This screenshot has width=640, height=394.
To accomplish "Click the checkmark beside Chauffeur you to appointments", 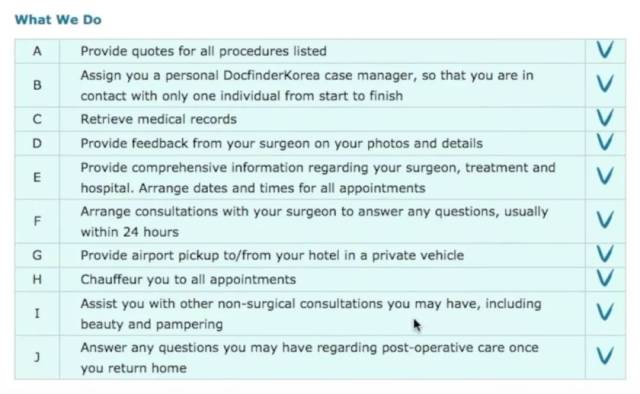I will coord(605,278).
